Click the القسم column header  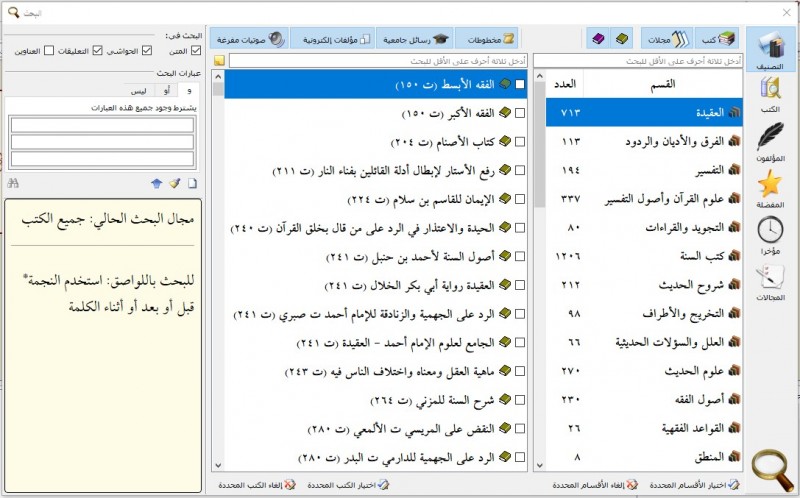point(662,84)
